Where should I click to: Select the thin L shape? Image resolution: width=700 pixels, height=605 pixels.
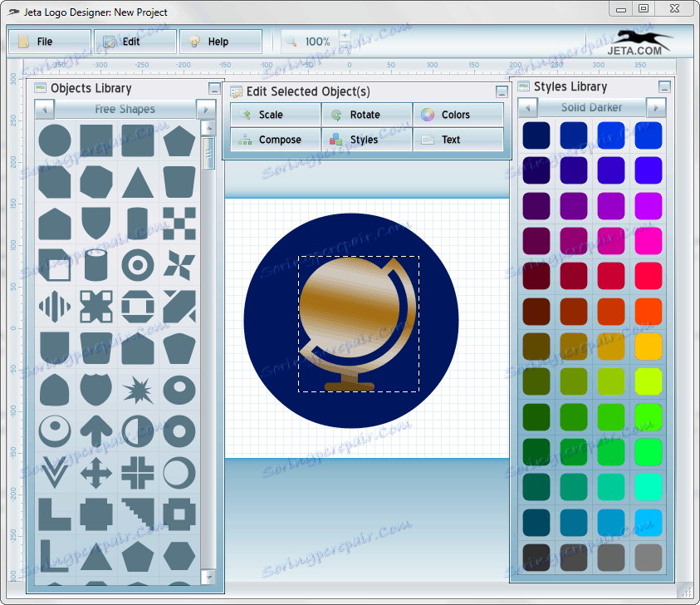pyautogui.click(x=54, y=555)
